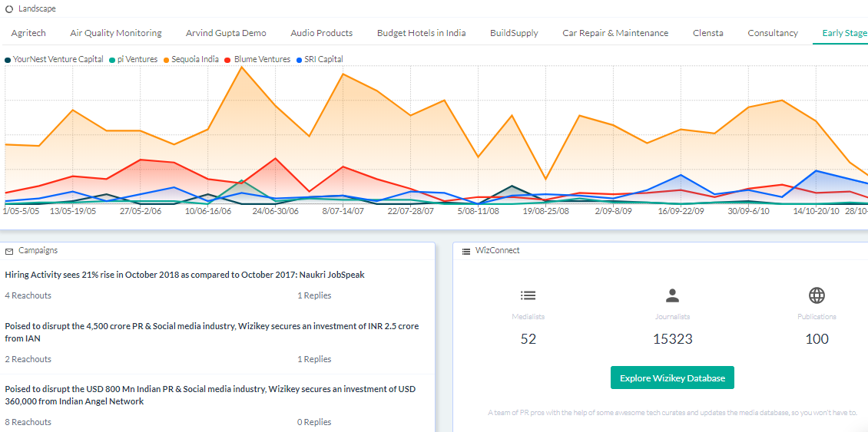This screenshot has width=868, height=432.
Task: Click the 13/05-19/05 axis label
Action: pos(73,211)
